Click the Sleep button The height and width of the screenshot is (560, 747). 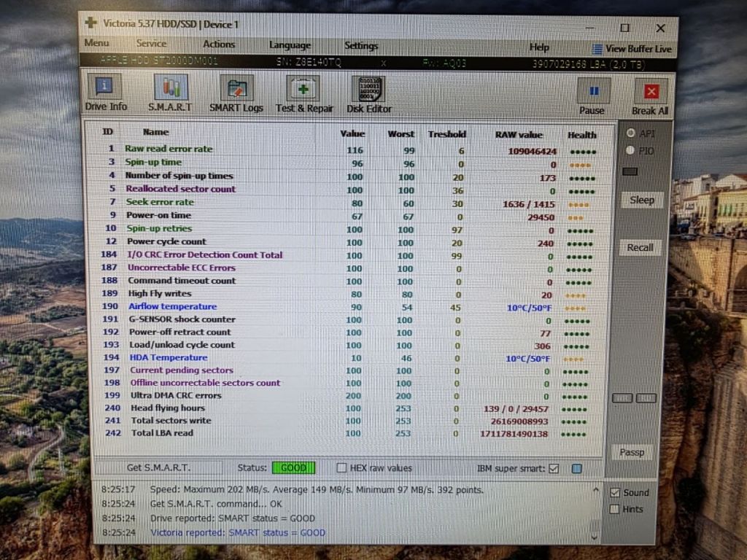(x=642, y=200)
